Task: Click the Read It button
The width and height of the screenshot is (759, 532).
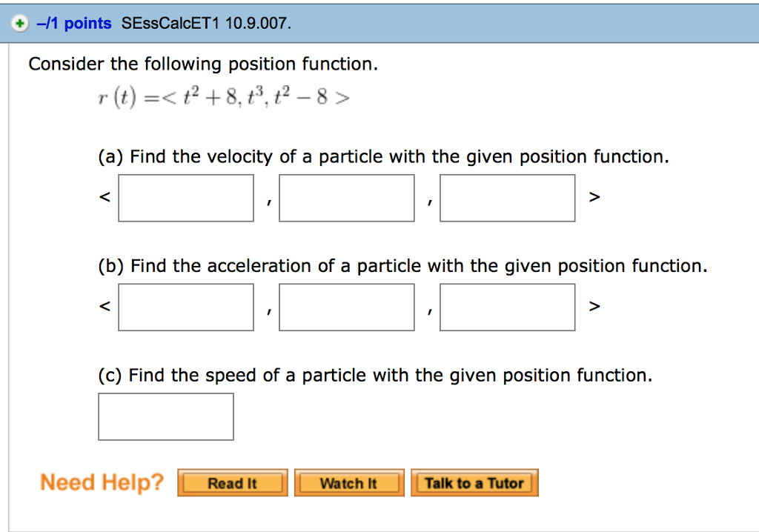Action: pyautogui.click(x=232, y=482)
